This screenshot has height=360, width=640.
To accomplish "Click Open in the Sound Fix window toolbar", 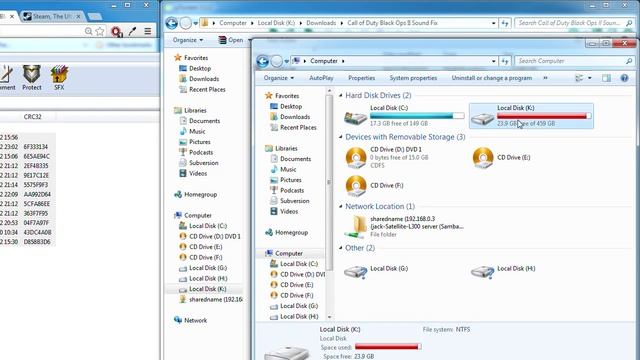I will click(231, 40).
